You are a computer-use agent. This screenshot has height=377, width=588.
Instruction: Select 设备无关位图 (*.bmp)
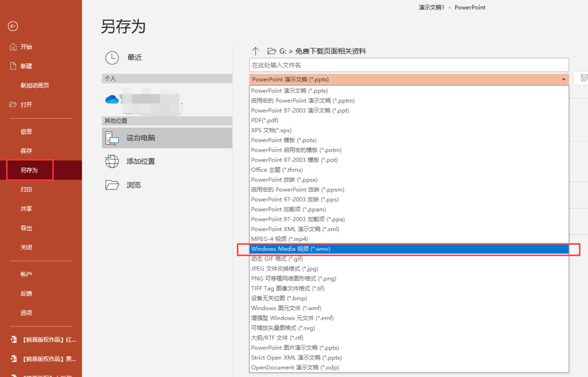[409, 298]
